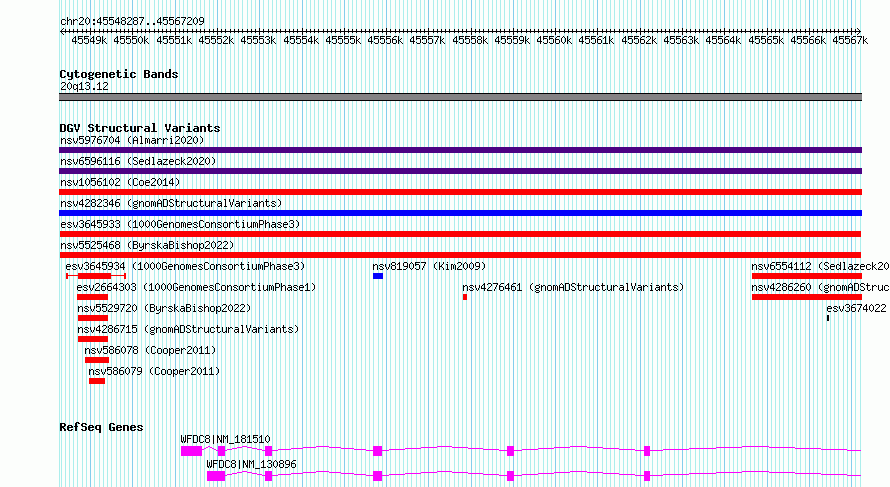890x487 pixels.
Task: Select the small blue bar under nsv819057
Action: (378, 276)
